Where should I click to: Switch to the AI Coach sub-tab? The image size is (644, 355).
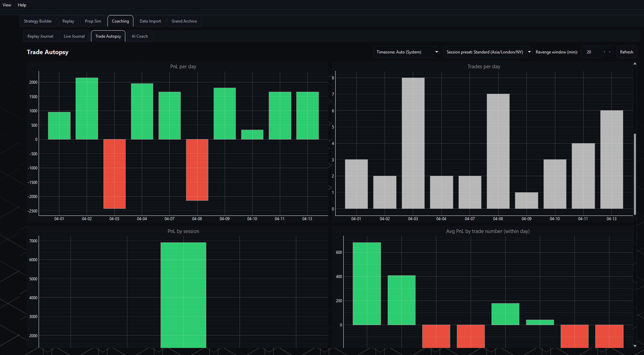pyautogui.click(x=139, y=36)
